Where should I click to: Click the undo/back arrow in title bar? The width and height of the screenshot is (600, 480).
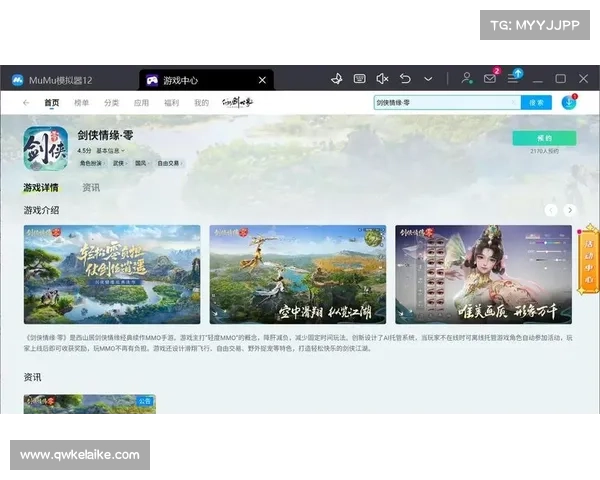pyautogui.click(x=405, y=79)
